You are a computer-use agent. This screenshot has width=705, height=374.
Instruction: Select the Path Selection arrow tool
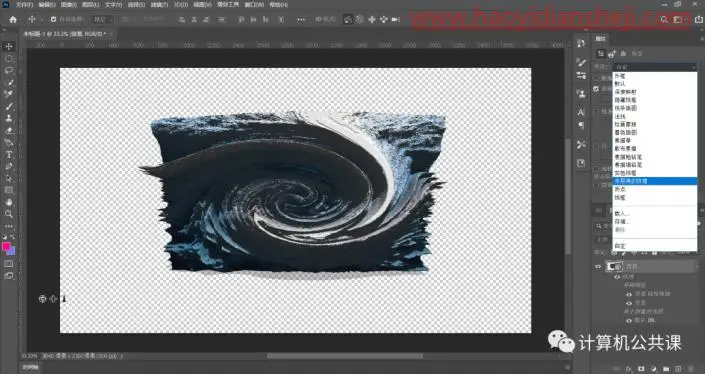point(9,178)
